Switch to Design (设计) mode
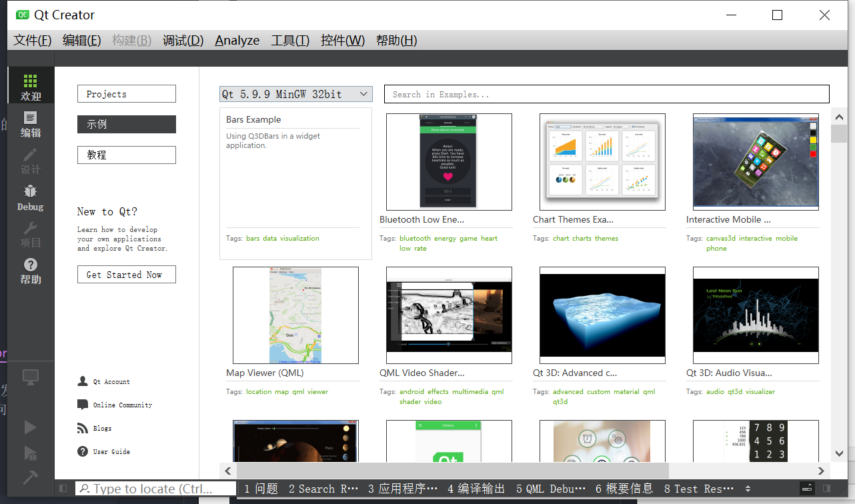This screenshot has height=504, width=855. click(31, 161)
